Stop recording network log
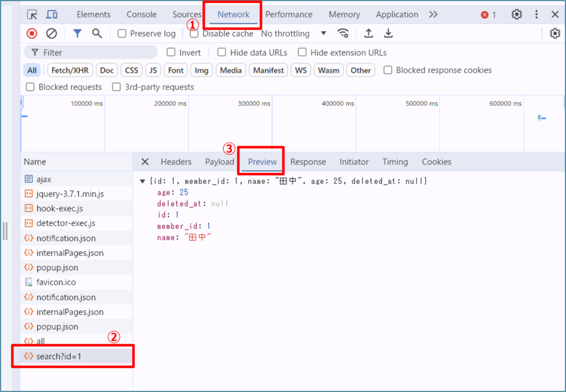 coord(32,34)
